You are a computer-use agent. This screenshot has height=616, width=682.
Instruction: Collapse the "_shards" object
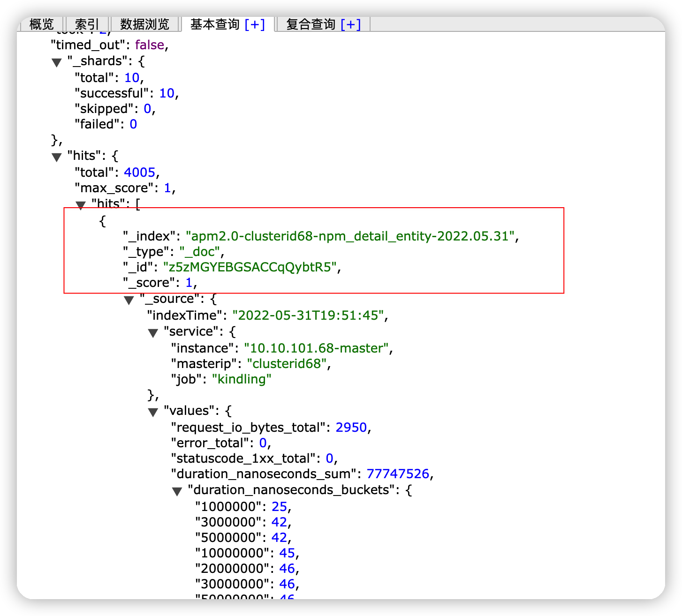[57, 62]
